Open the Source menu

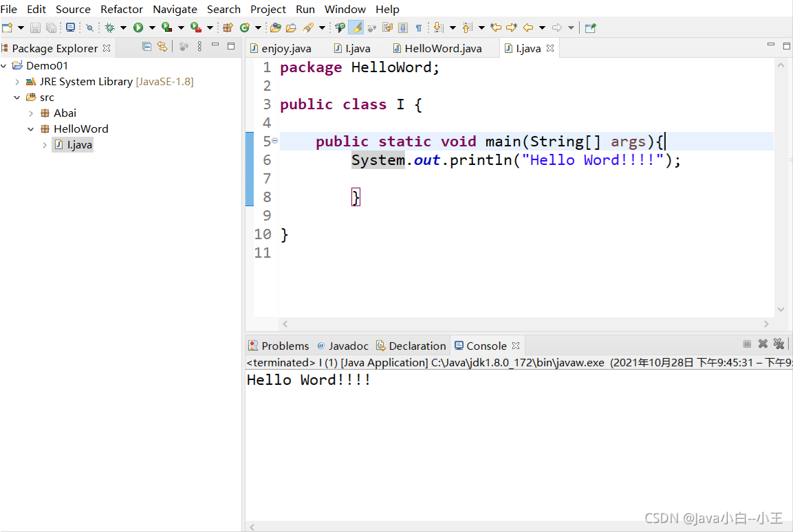pyautogui.click(x=73, y=9)
